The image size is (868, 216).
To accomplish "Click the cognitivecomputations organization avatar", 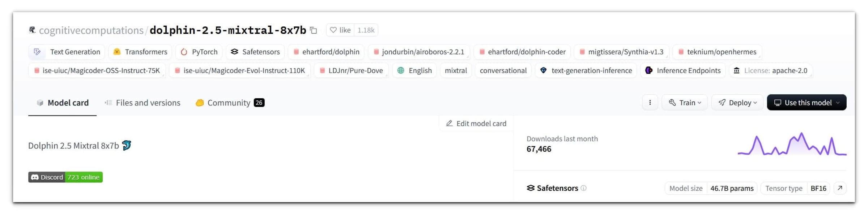I will point(32,30).
